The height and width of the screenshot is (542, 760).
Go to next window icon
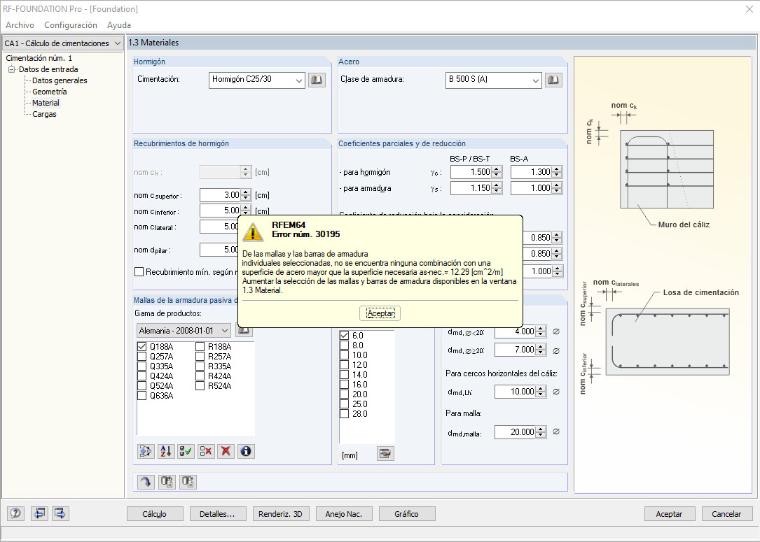[x=61, y=513]
